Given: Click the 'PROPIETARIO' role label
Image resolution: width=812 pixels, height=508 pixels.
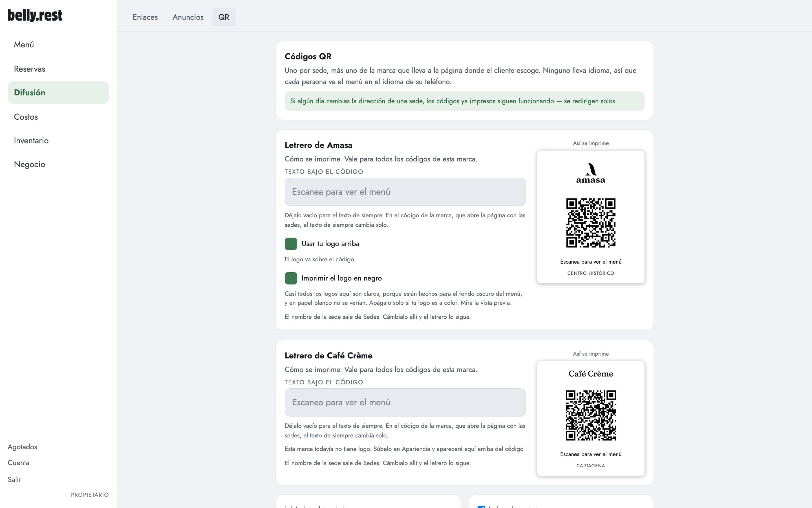Looking at the screenshot, I should tap(90, 495).
